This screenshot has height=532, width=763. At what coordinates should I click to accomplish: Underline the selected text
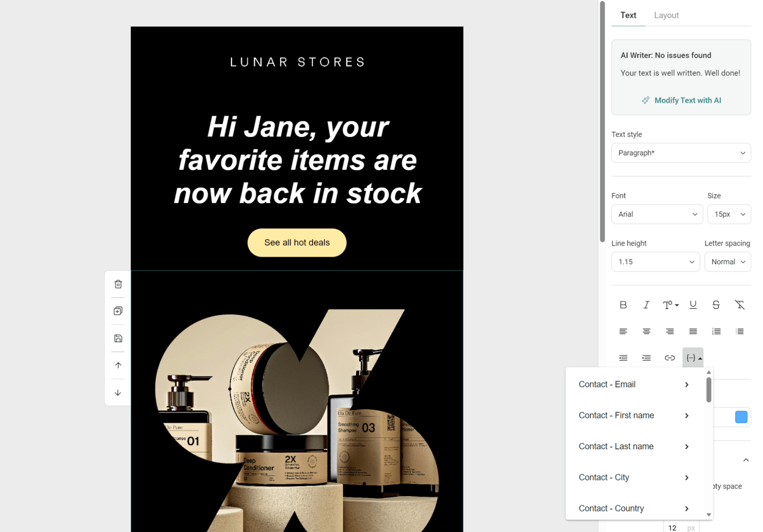pos(693,305)
